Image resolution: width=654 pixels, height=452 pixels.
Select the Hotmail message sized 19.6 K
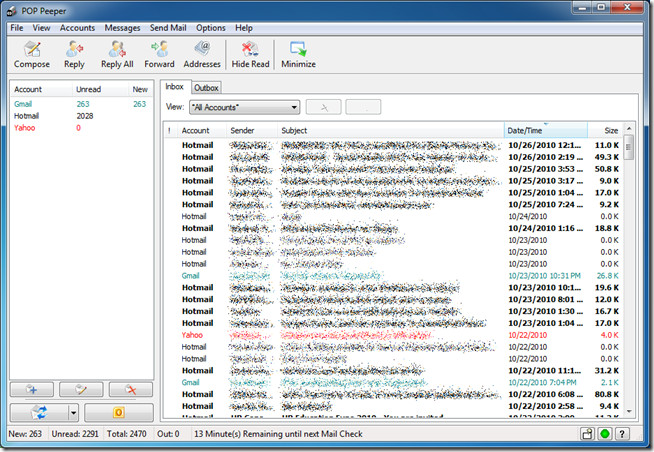[393, 287]
